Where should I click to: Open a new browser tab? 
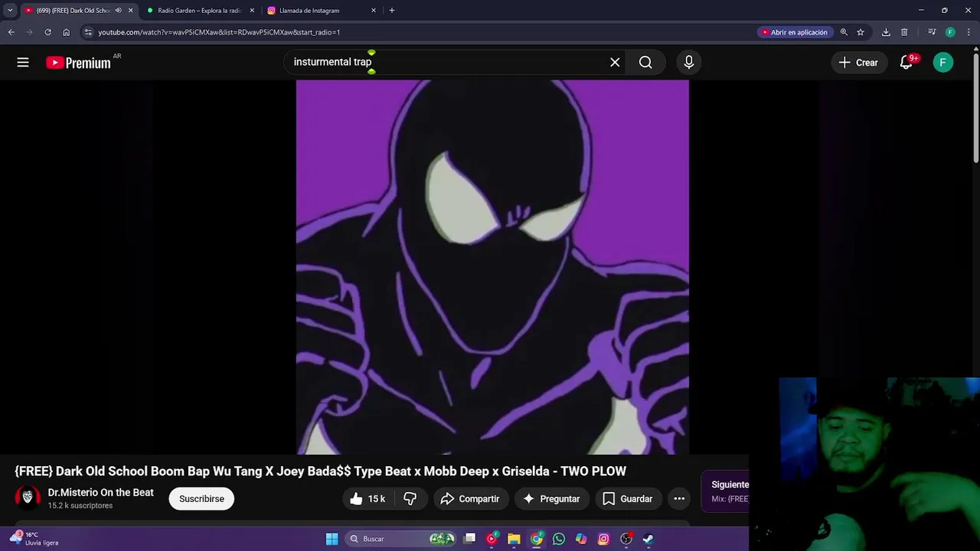[x=392, y=11]
